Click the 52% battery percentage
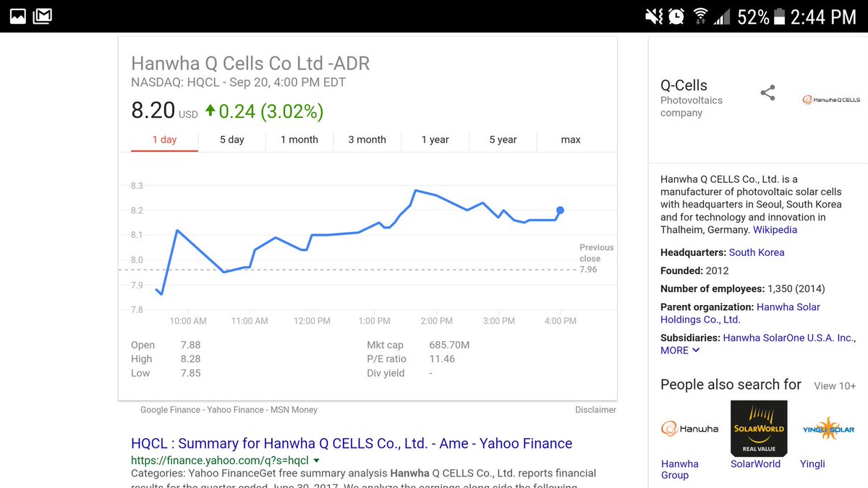 (753, 17)
